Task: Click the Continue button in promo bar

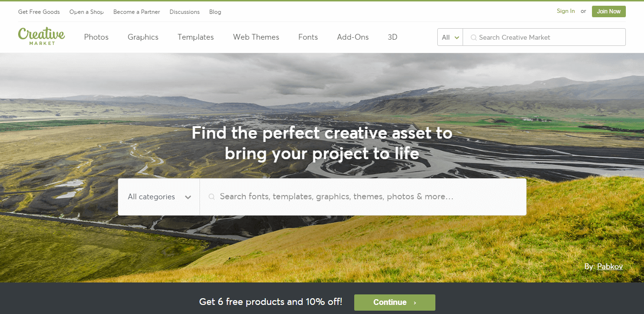Action: (395, 303)
